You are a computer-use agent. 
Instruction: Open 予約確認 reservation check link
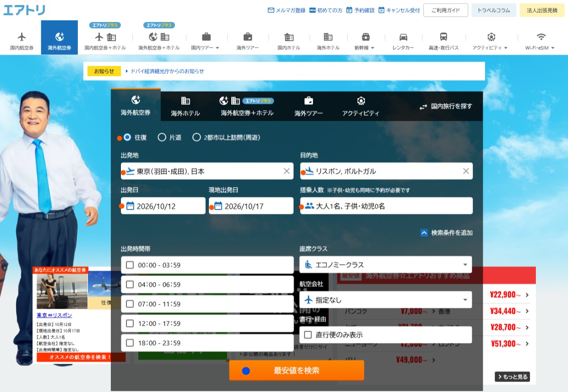click(x=360, y=10)
